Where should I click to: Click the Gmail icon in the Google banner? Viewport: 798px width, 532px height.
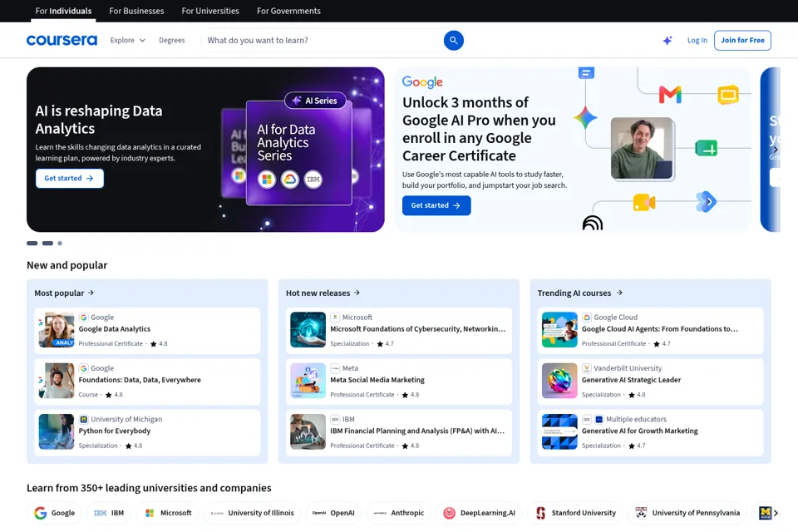coord(670,95)
